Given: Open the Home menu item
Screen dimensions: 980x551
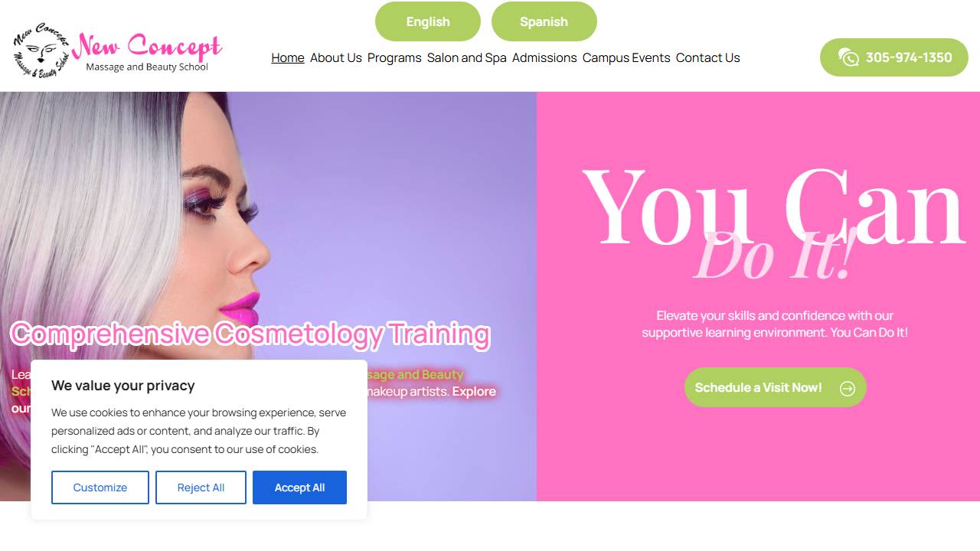Looking at the screenshot, I should [288, 58].
